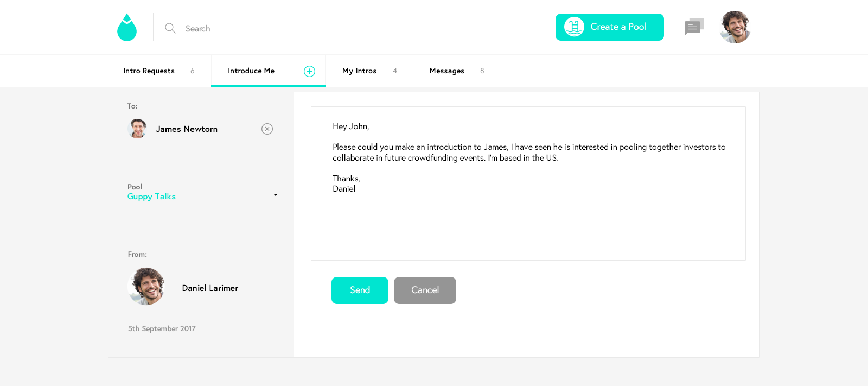
Task: Select the Introduce Me tab
Action: 269,71
